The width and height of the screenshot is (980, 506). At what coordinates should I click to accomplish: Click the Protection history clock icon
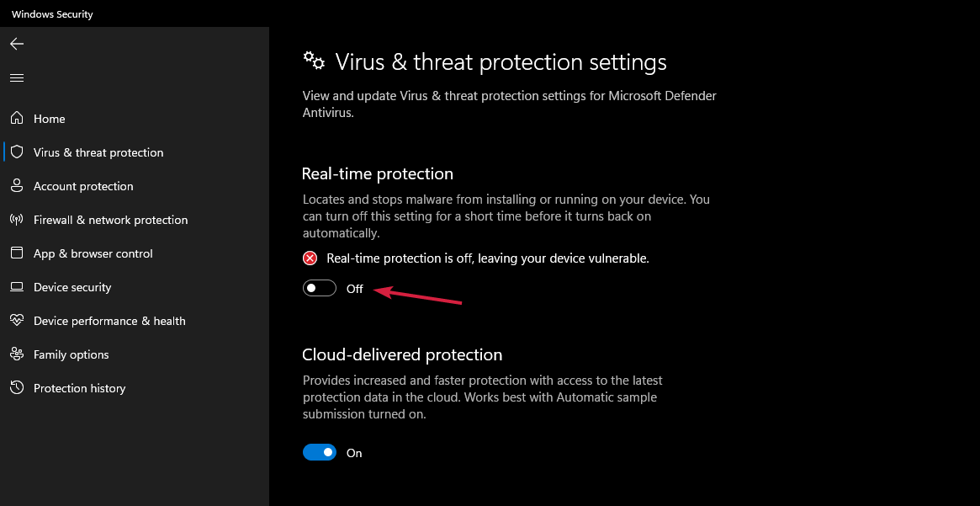[x=17, y=388]
